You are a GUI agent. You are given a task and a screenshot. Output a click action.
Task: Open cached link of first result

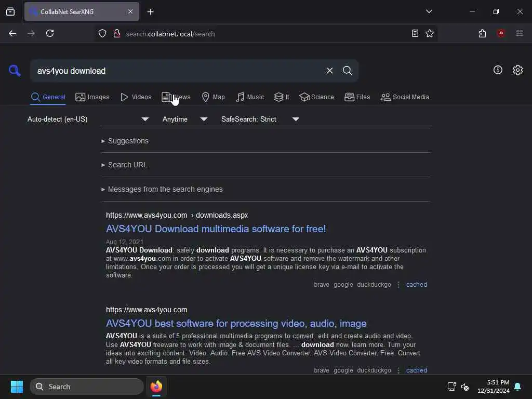point(416,285)
